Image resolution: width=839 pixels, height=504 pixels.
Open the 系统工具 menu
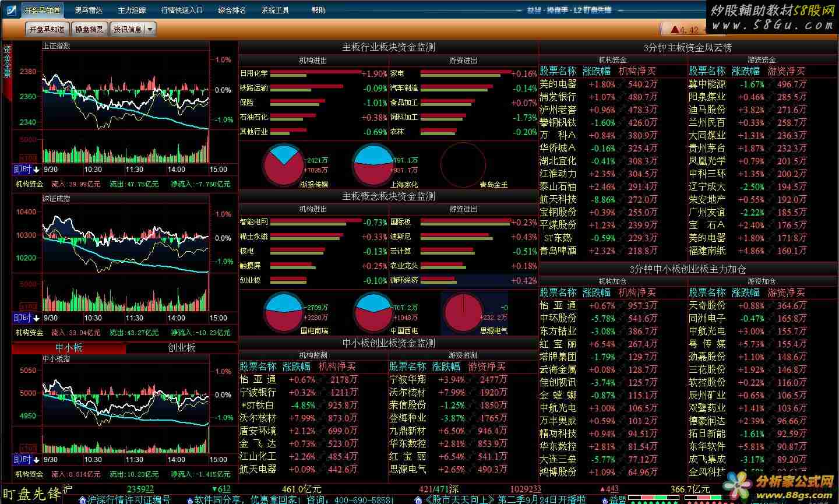275,10
